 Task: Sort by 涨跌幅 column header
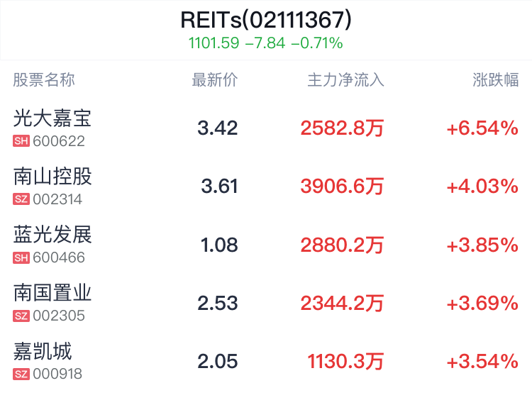[x=496, y=80]
